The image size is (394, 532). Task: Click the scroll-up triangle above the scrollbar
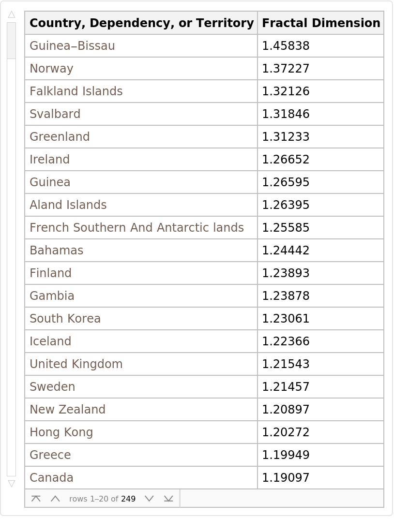pyautogui.click(x=12, y=15)
